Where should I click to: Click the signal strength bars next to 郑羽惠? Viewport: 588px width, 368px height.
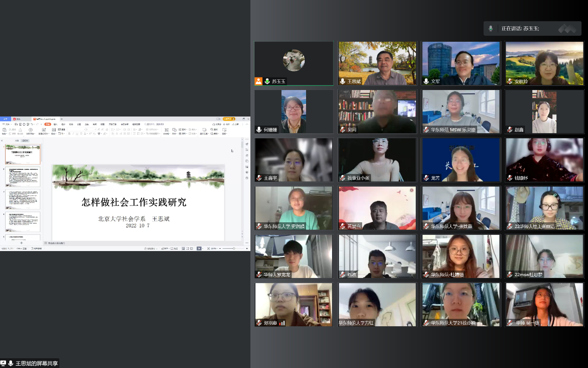point(282,323)
